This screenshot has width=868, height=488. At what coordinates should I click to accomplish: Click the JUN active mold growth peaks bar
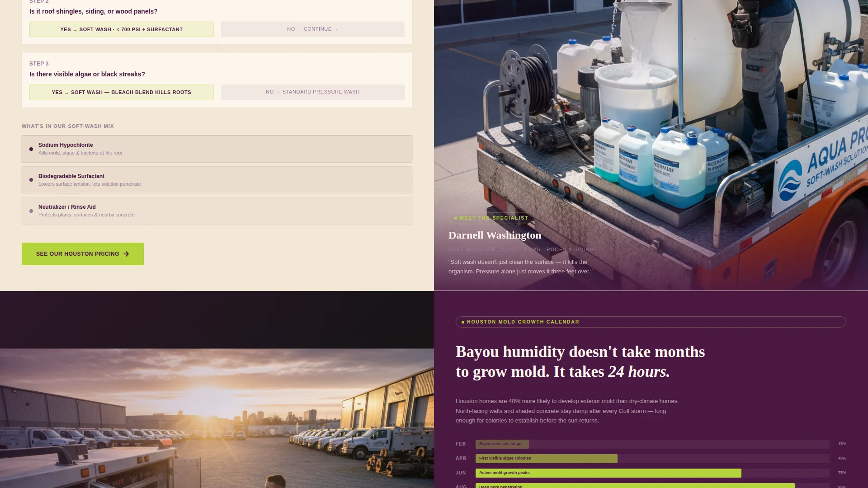609,473
